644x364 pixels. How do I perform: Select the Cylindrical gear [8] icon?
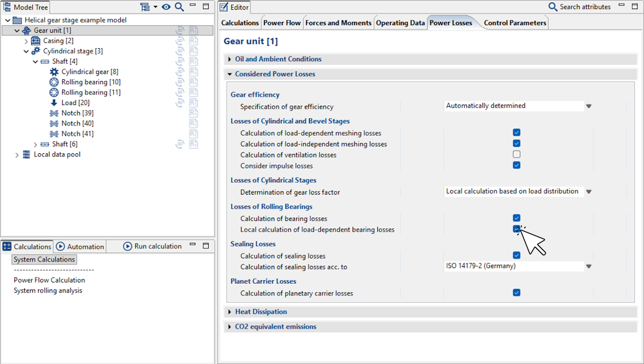pos(54,72)
